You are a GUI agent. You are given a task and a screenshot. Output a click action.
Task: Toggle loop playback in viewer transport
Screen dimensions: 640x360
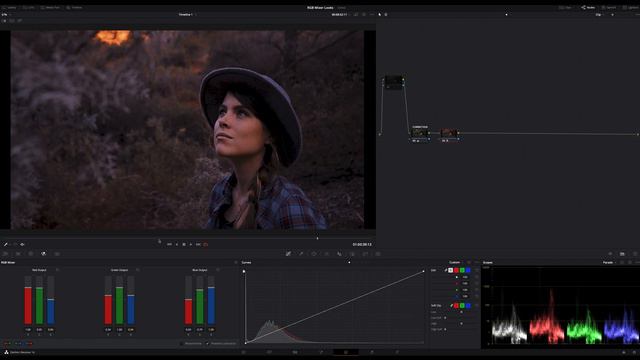(x=206, y=244)
